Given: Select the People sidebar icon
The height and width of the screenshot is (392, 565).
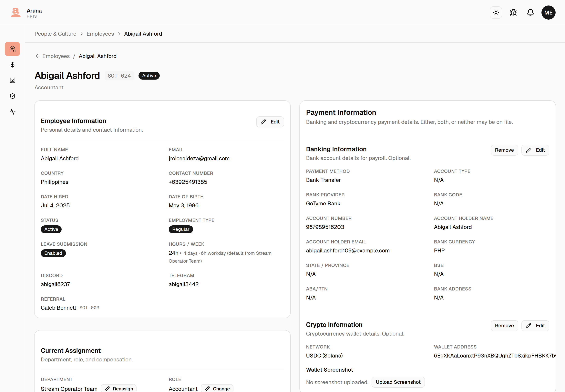Looking at the screenshot, I should pyautogui.click(x=12, y=49).
